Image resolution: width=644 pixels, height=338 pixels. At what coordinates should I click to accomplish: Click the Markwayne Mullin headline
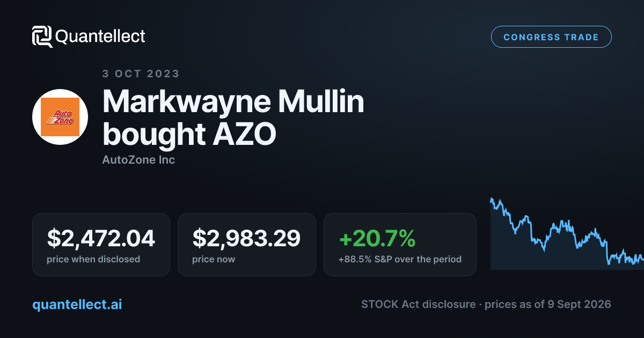tap(233, 101)
